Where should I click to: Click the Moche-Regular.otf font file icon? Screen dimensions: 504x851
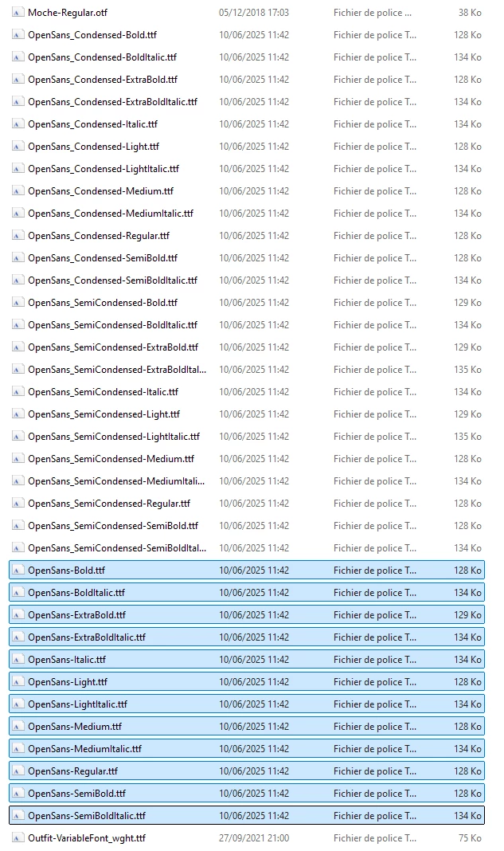coord(18,12)
